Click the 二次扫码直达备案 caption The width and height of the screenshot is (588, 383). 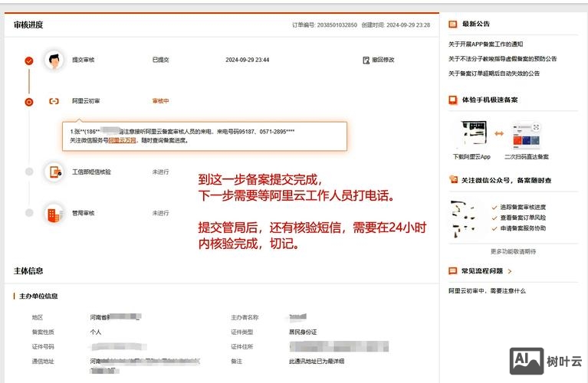coord(527,157)
